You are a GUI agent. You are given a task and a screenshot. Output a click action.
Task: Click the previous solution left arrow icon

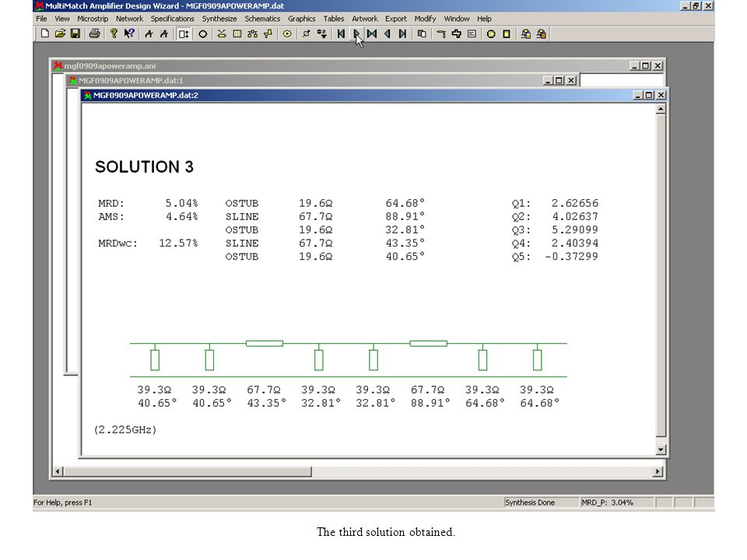388,33
